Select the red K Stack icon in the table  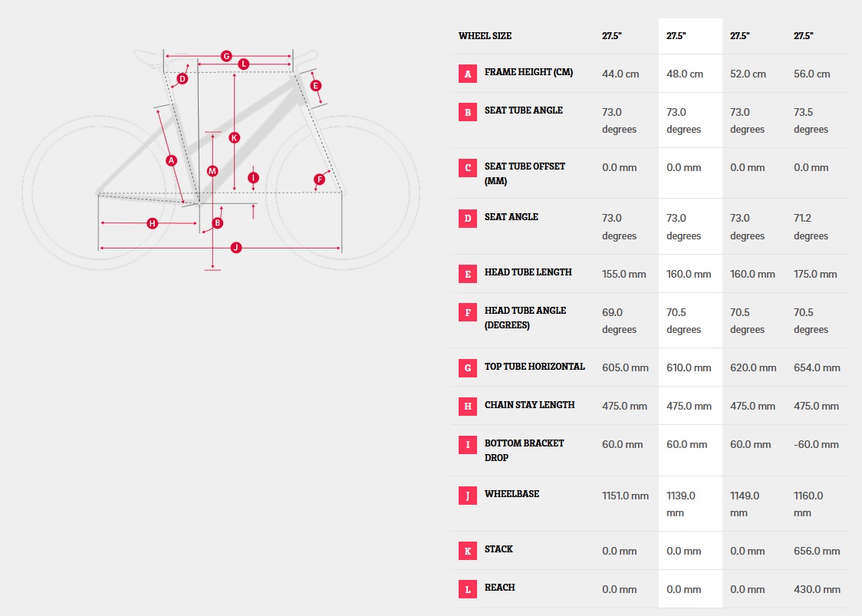pos(468,551)
